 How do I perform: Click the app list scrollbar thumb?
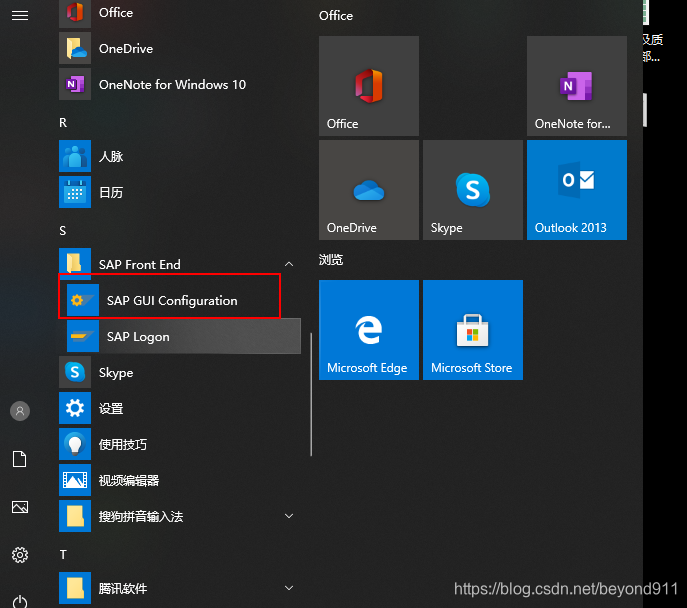311,394
